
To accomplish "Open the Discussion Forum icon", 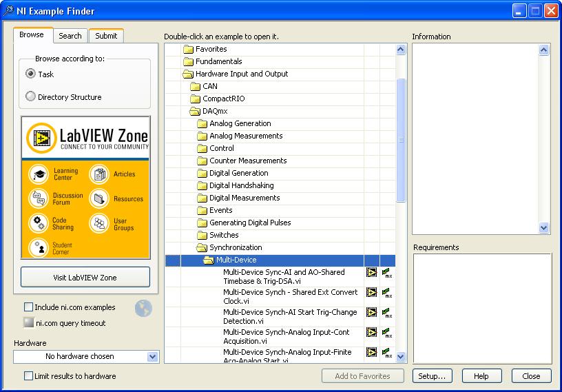I will [39, 198].
